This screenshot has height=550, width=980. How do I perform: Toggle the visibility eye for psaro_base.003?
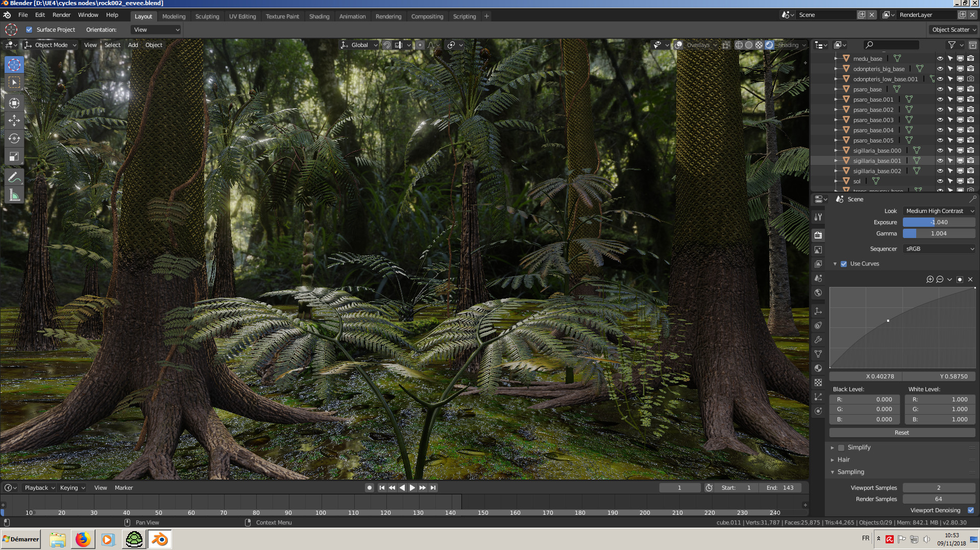point(940,120)
